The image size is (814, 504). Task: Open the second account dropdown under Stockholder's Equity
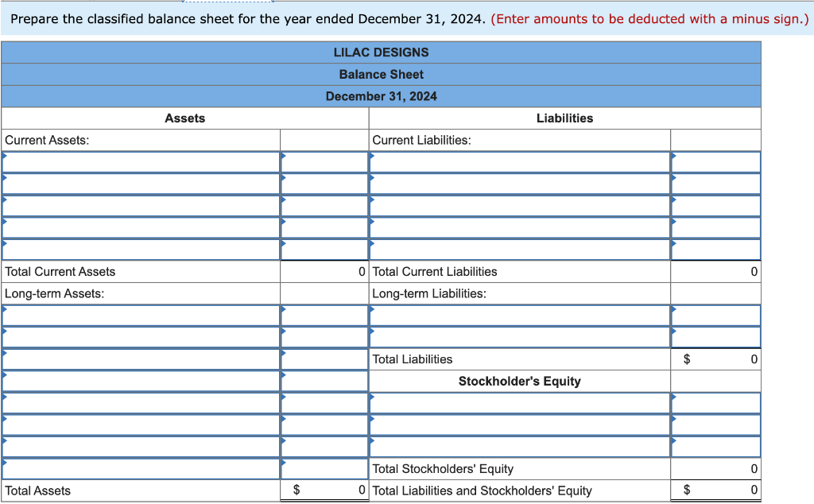click(x=520, y=425)
